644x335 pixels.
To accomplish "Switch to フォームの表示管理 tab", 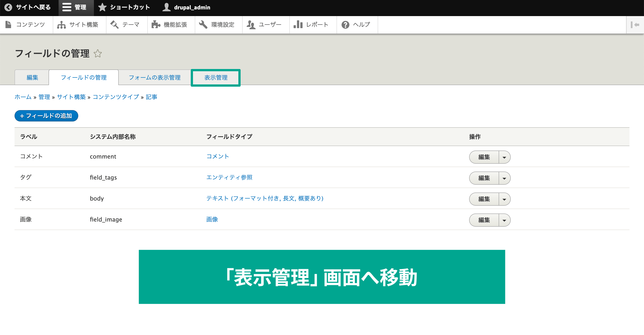I will click(155, 77).
